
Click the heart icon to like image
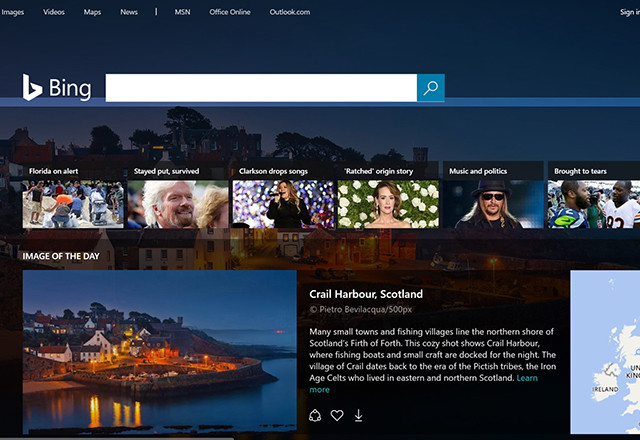(x=337, y=416)
